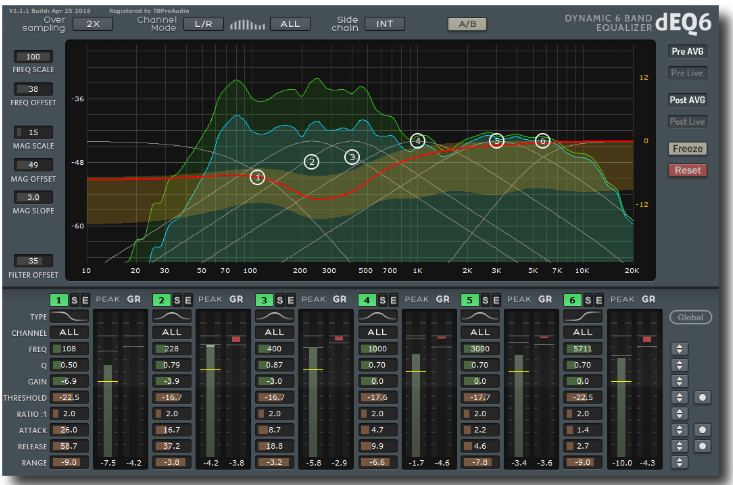The width and height of the screenshot is (733, 485).
Task: Open band 3 CHANNEL ALL selector
Action: point(274,333)
